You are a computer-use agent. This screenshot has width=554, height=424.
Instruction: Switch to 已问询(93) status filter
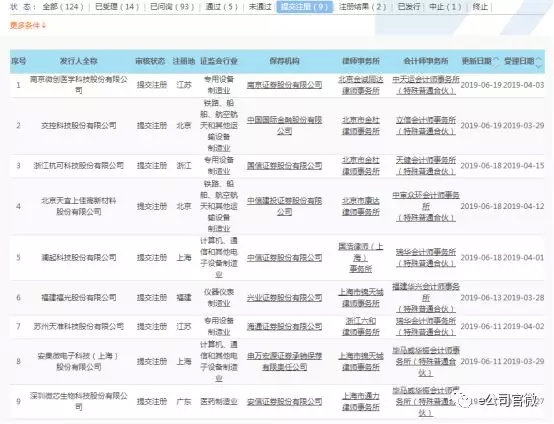(x=172, y=7)
